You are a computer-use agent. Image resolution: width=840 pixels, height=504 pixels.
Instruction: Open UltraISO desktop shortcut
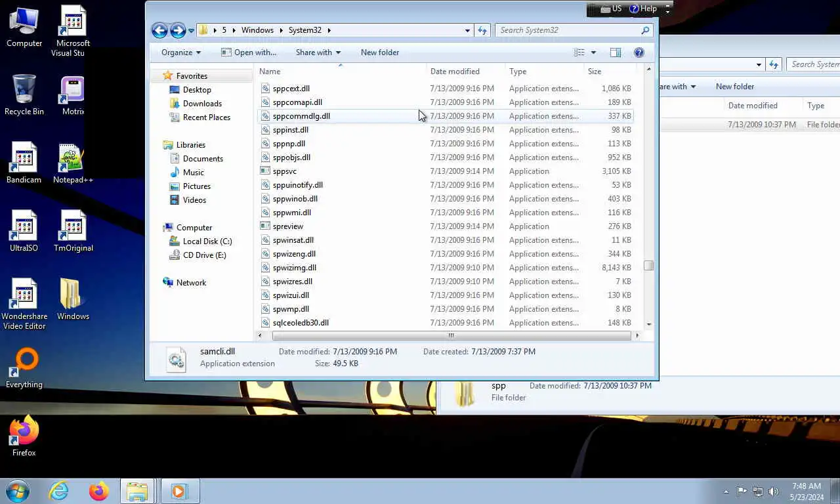tap(24, 232)
